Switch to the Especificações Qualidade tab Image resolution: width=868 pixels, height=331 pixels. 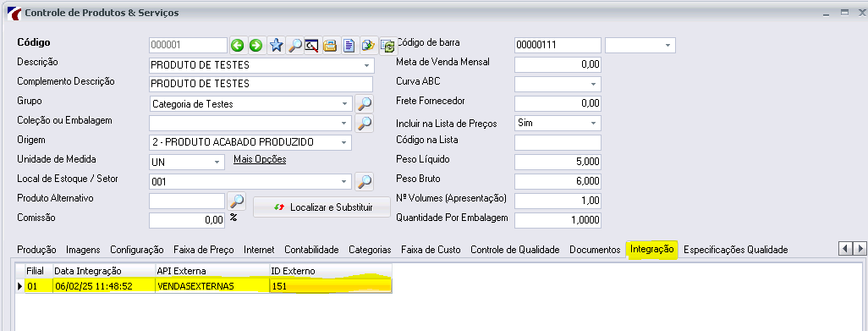click(736, 250)
